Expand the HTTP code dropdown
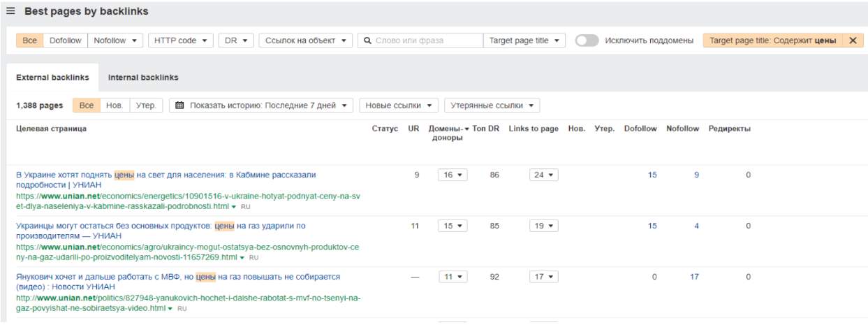Viewport: 868px width, 325px height. coord(179,41)
